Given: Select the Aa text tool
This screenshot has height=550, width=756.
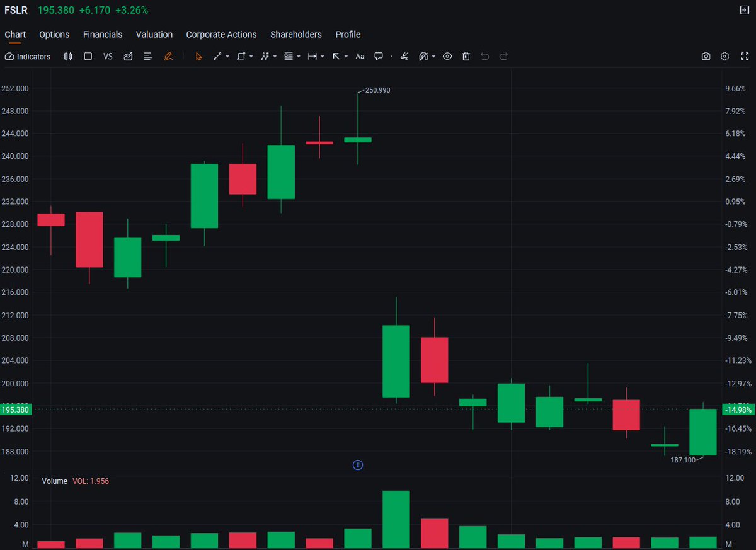Looking at the screenshot, I should coord(360,56).
